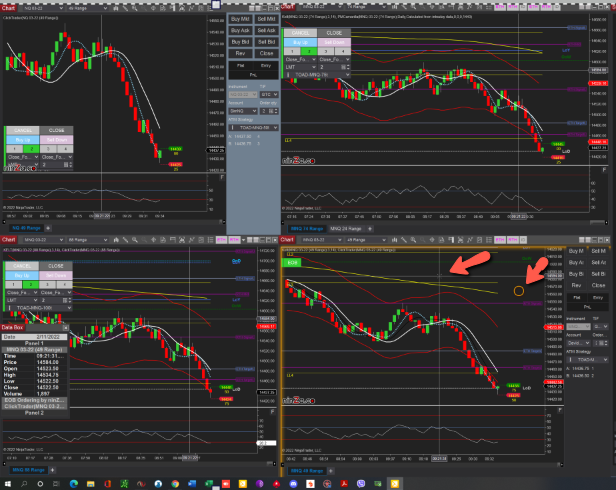Open File Explorer from taskbar

point(90,484)
